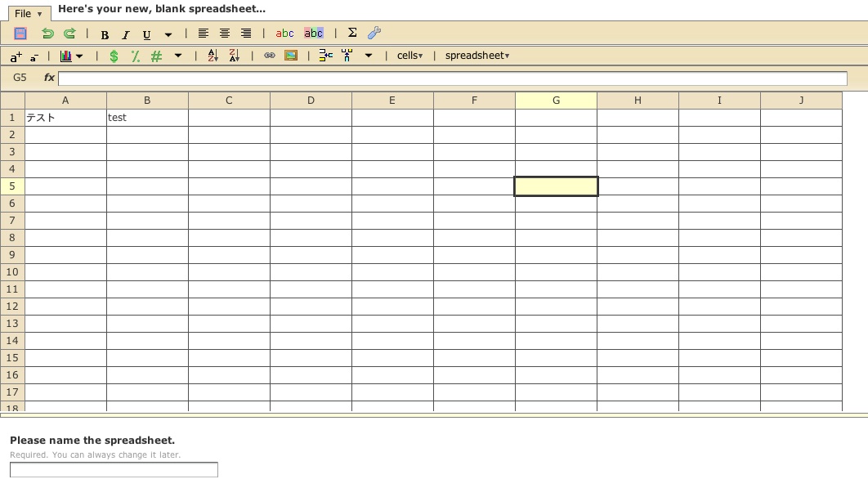Viewport: 868px width, 488px height.
Task: Insert an image into the sheet
Action: pos(290,56)
